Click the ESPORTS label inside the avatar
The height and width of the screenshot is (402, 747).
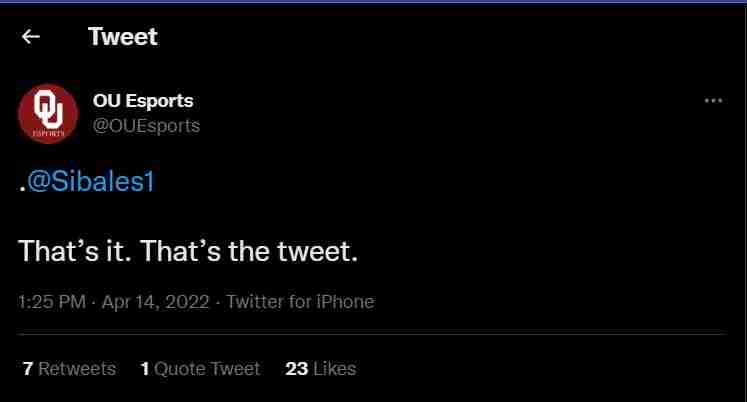click(x=48, y=133)
